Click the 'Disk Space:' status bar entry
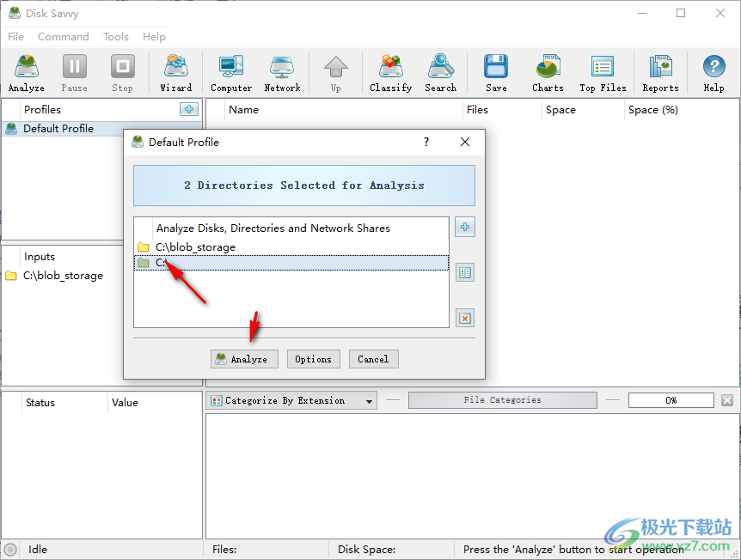Screen dimensions: 741x560 click(366, 549)
